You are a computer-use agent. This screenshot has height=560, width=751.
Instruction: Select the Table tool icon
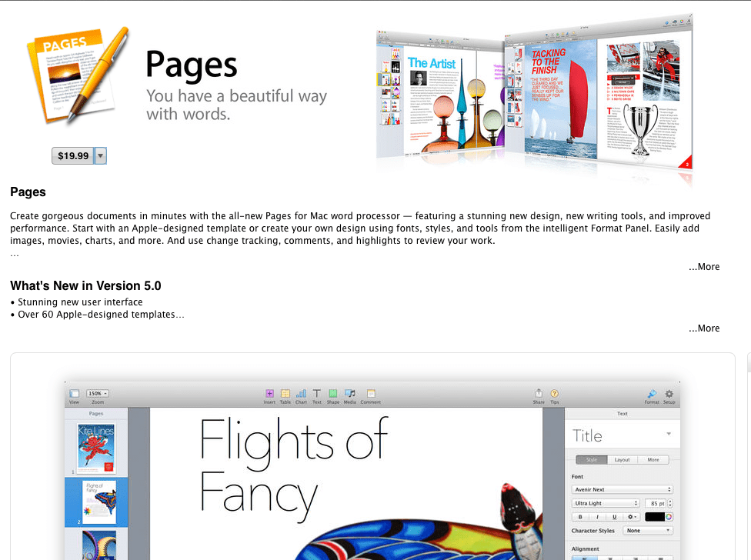click(x=285, y=393)
